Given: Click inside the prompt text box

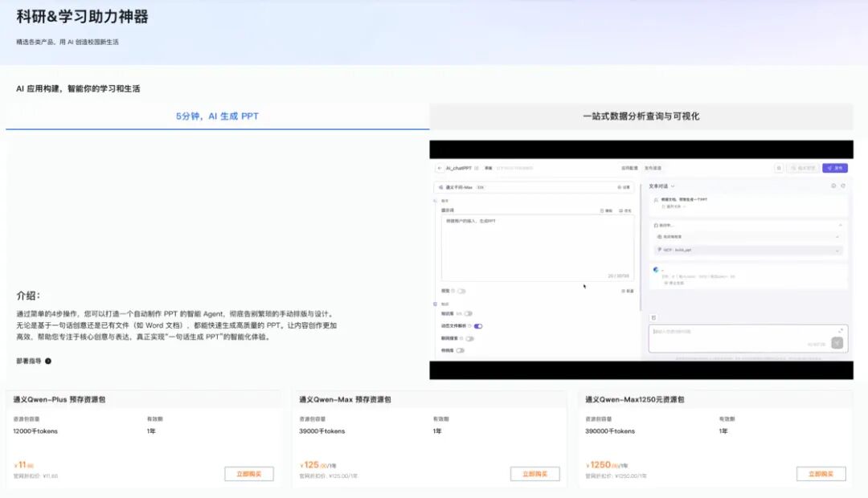Looking at the screenshot, I should pos(537,247).
